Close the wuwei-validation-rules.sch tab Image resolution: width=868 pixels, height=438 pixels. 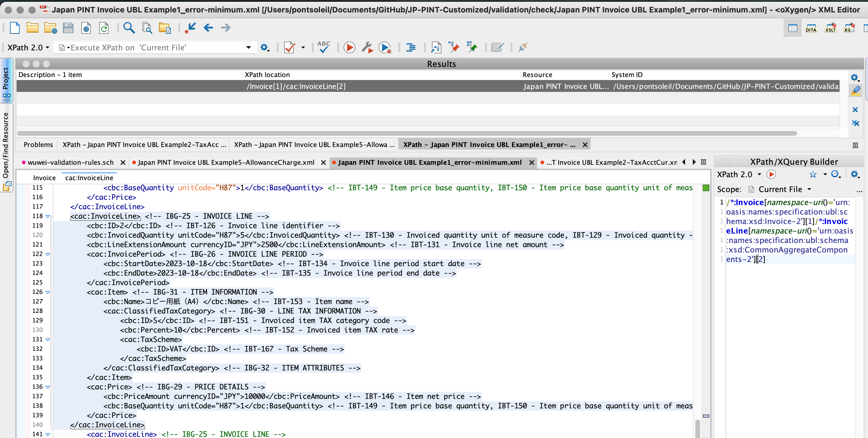123,163
